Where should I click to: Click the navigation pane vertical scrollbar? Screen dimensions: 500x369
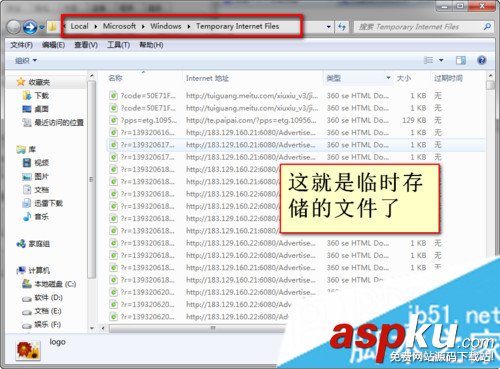(x=91, y=179)
